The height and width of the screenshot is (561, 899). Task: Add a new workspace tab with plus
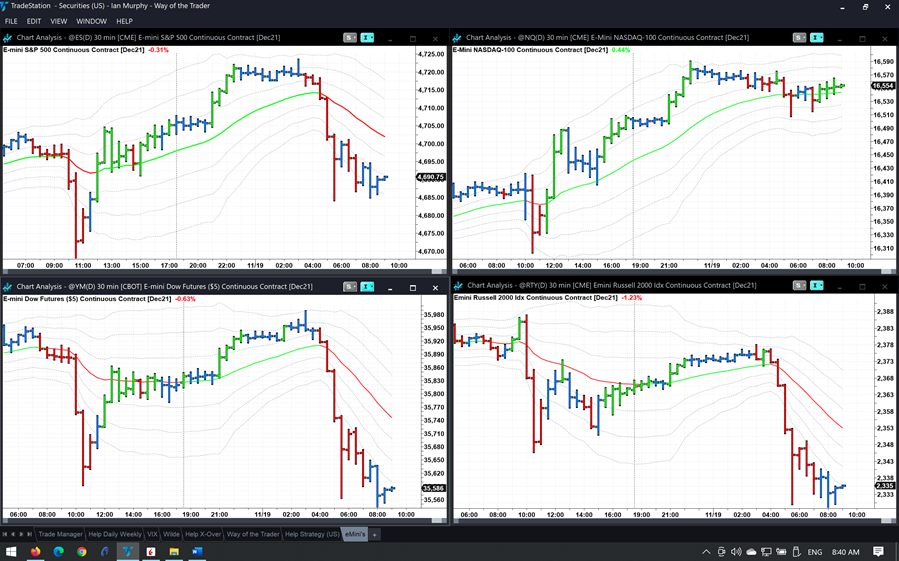[375, 534]
